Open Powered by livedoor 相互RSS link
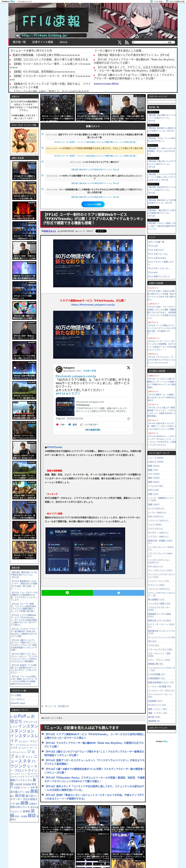The height and width of the screenshot is (868, 186). pyautogui.click(x=106, y=84)
